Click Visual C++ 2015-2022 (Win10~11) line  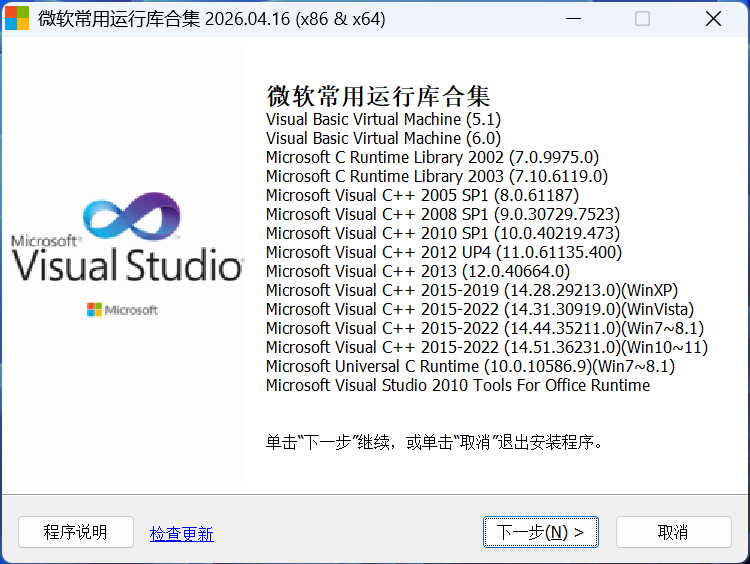487,347
